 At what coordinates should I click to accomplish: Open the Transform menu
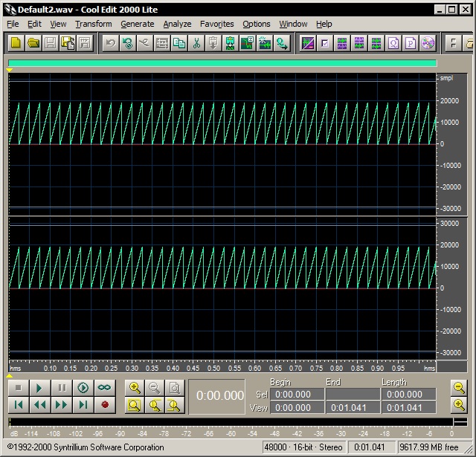click(x=93, y=24)
